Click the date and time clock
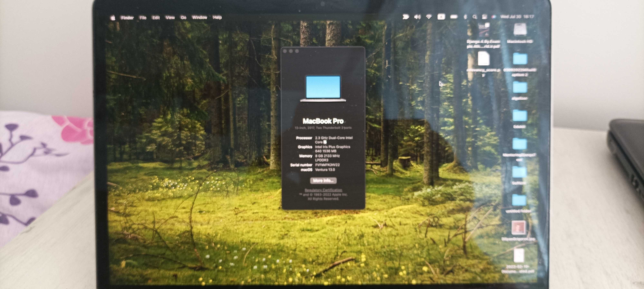 pos(517,17)
